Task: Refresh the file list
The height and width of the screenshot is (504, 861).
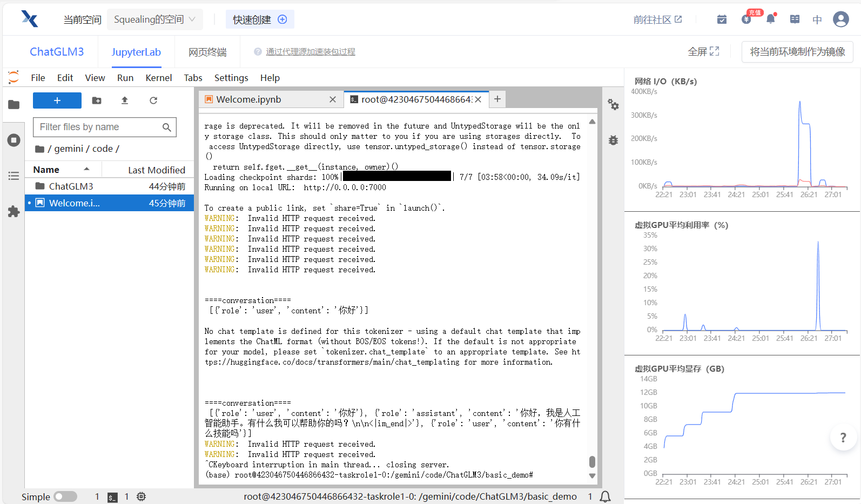Action: tap(153, 100)
